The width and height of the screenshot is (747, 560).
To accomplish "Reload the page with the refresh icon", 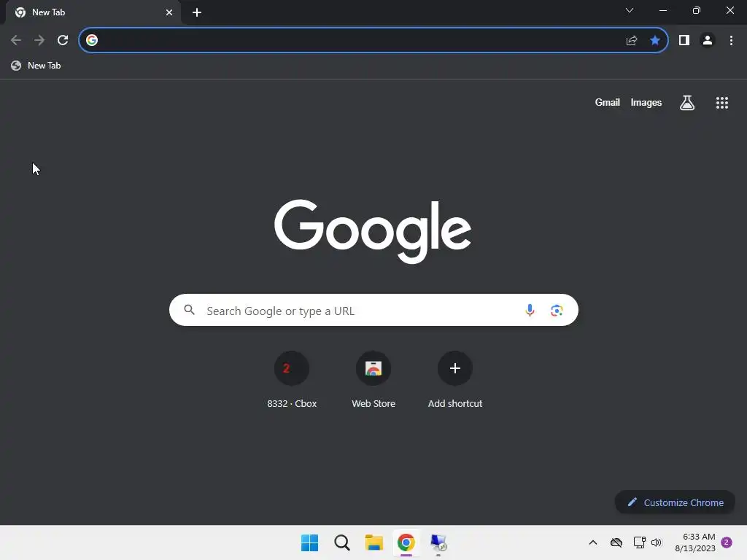I will point(63,40).
